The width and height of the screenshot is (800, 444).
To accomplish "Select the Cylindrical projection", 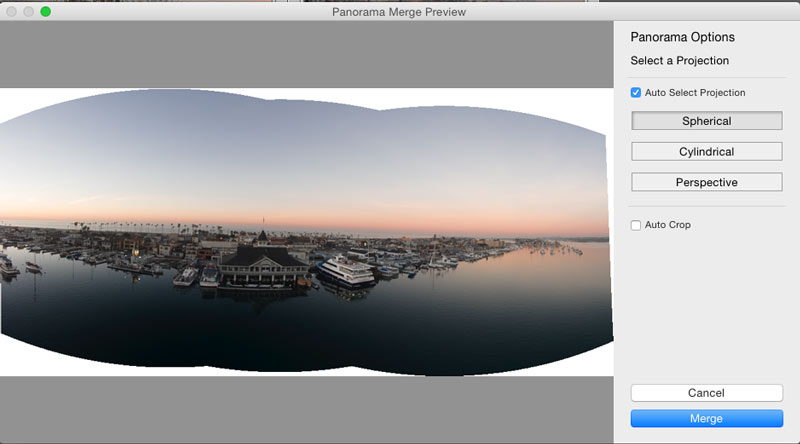I will [x=707, y=152].
